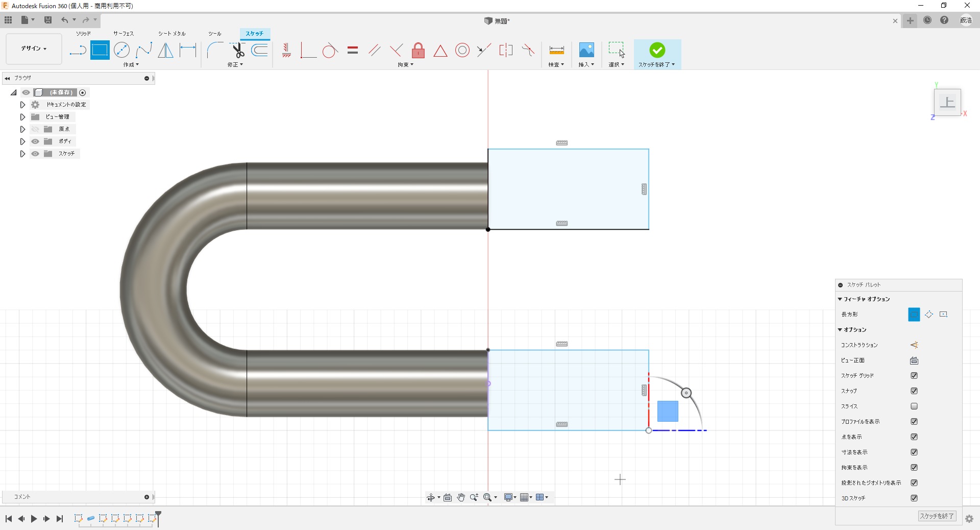Expand the ドキュメントの設定 tree node
980x530 pixels.
click(x=22, y=105)
